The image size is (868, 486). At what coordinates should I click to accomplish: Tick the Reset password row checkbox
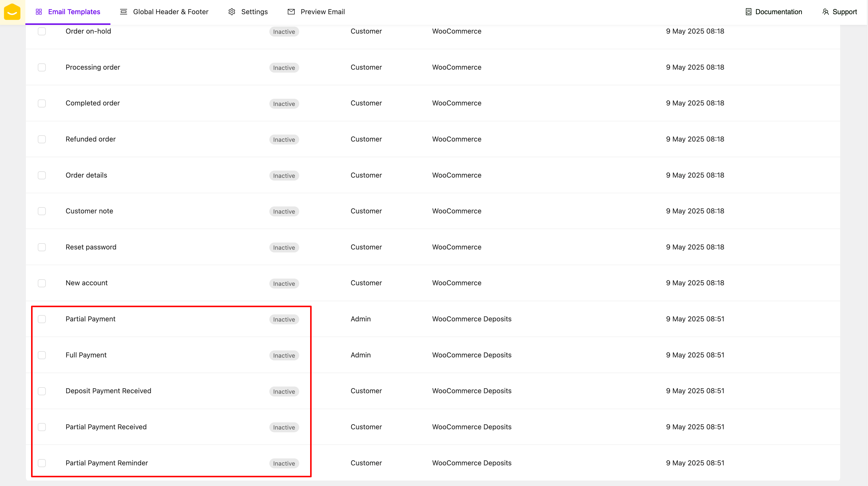[42, 247]
